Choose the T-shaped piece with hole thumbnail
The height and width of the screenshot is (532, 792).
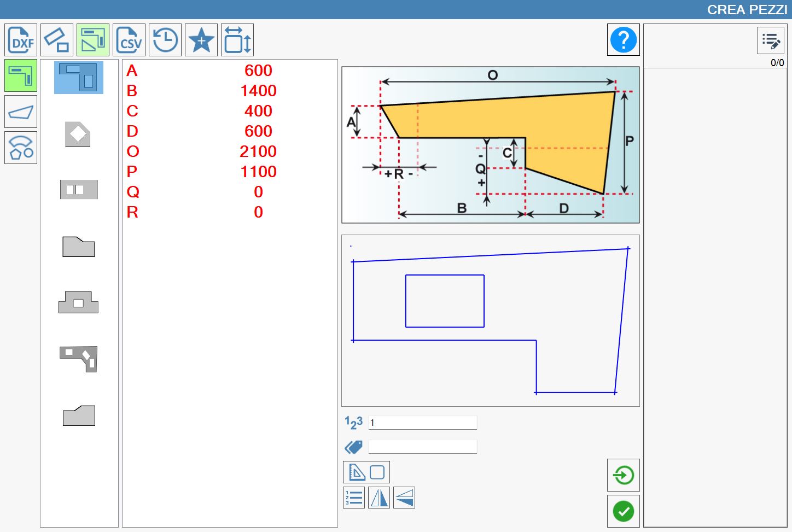pos(78,302)
